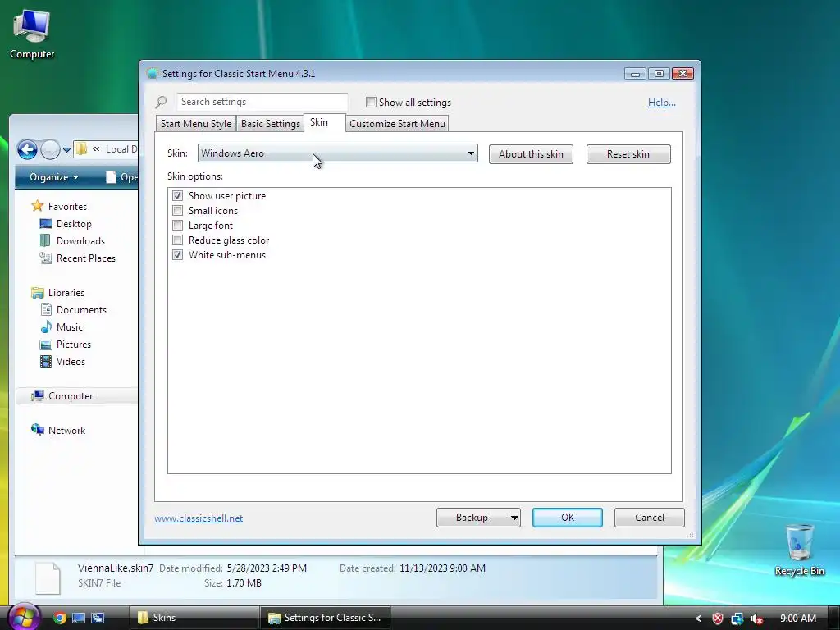Click the red security shield tray icon
This screenshot has height=630, width=840.
click(718, 619)
